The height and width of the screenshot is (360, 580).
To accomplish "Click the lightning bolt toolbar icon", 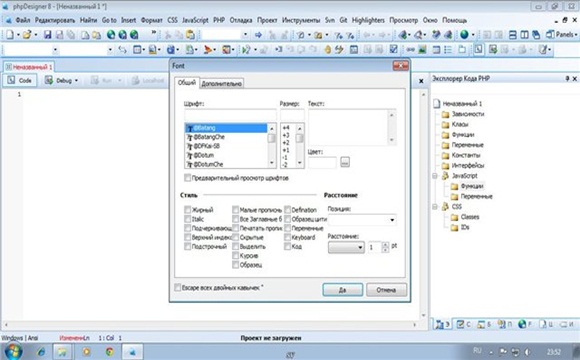I will [339, 49].
